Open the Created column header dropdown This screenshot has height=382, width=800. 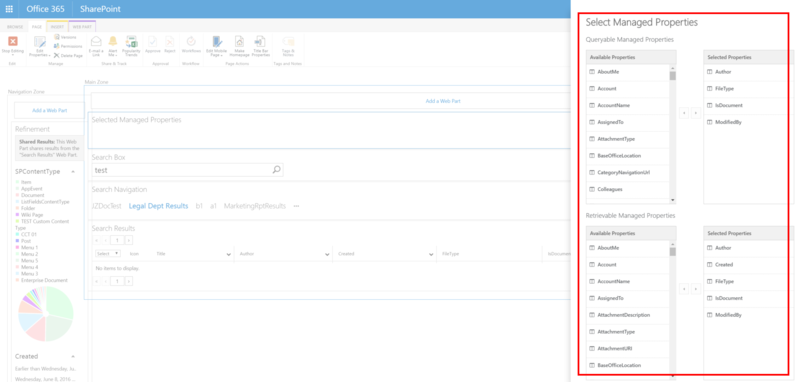point(432,254)
